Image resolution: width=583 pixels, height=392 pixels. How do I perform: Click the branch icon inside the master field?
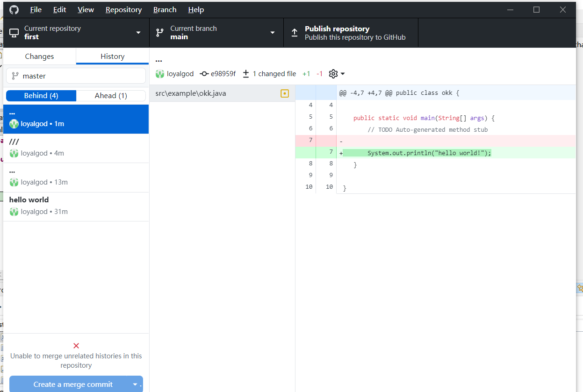pos(15,76)
